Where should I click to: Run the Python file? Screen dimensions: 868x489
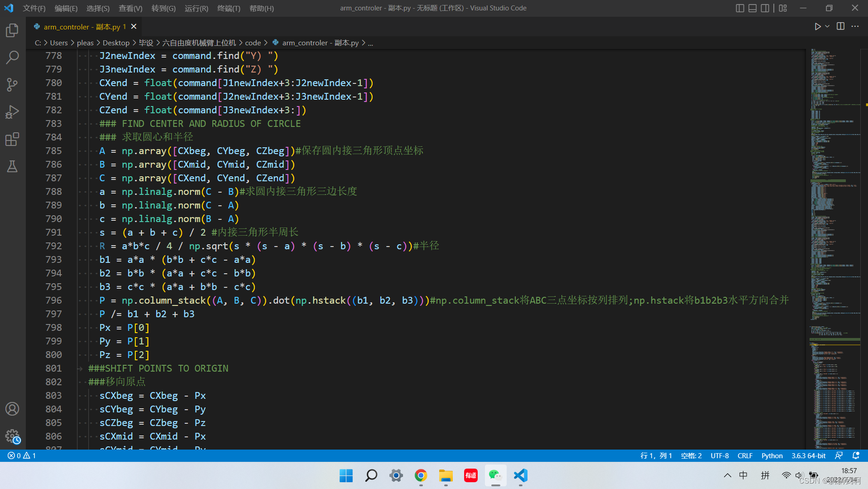point(817,26)
